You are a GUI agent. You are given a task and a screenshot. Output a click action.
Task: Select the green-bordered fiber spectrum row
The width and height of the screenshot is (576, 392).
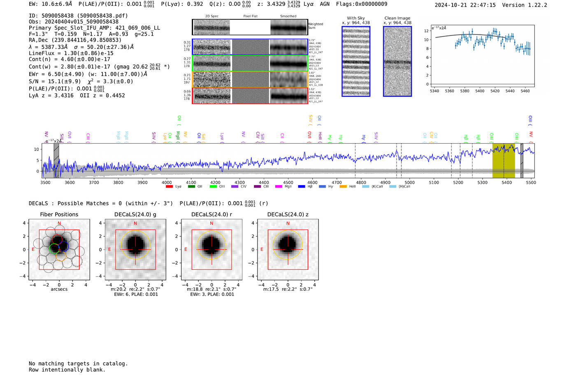(x=250, y=63)
